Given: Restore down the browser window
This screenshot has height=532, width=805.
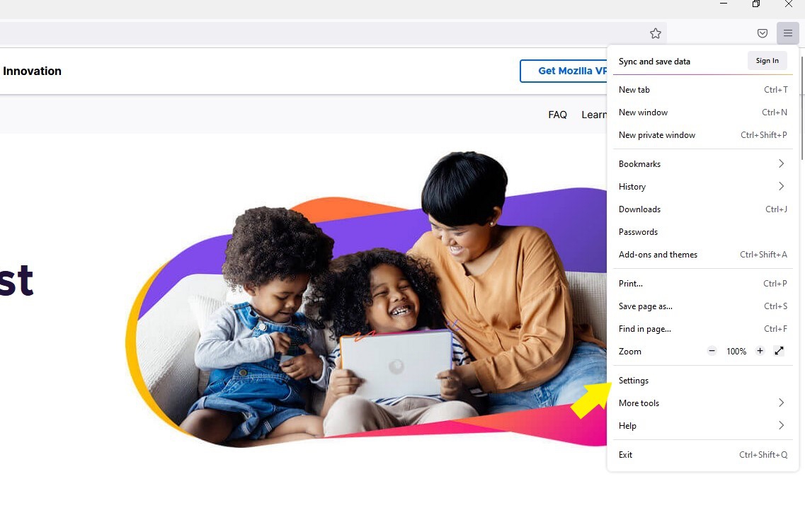Looking at the screenshot, I should [x=755, y=4].
